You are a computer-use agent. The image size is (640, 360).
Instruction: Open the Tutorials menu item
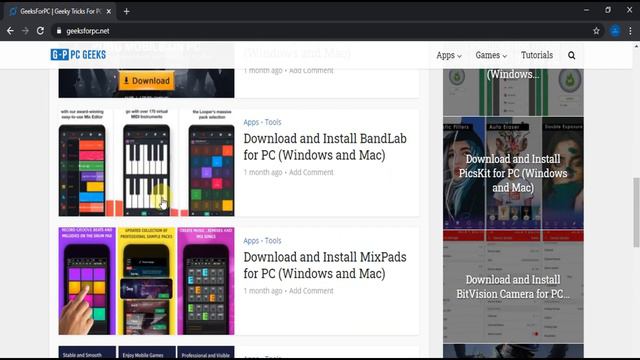tap(537, 55)
